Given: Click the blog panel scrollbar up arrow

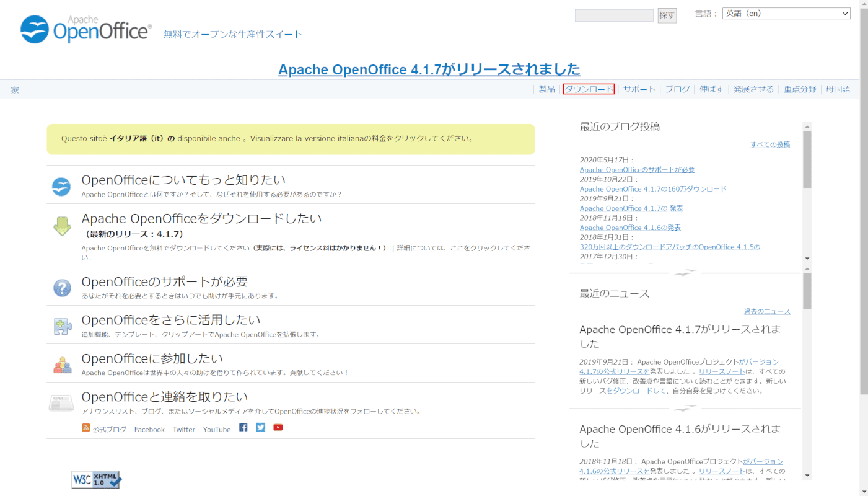Looking at the screenshot, I should point(807,126).
